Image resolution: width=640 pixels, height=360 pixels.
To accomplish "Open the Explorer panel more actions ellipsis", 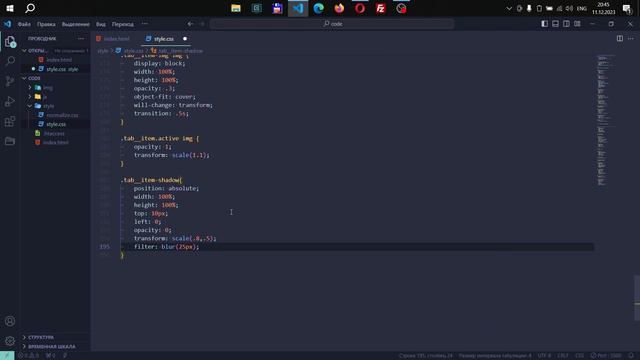I will (x=81, y=38).
